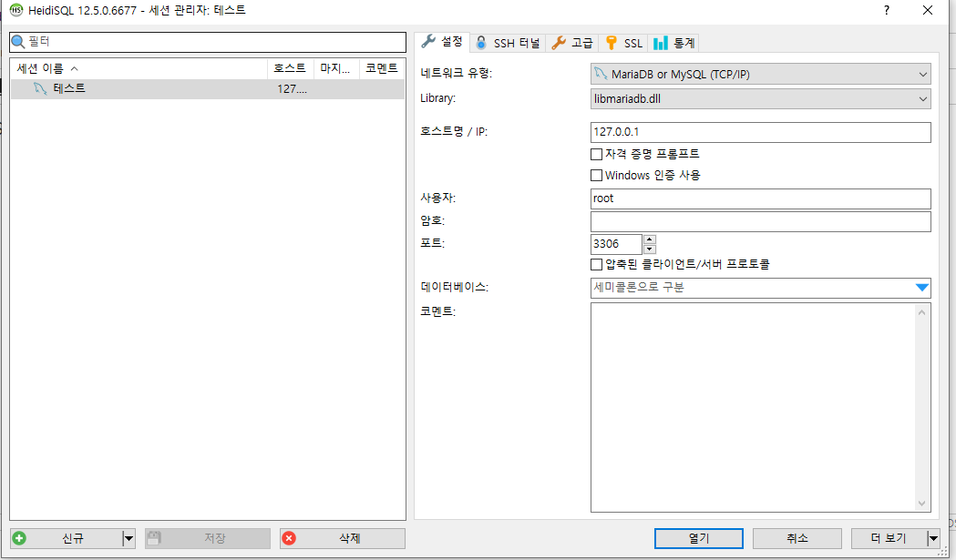Image resolution: width=956 pixels, height=560 pixels.
Task: Open the 네트워크 유형 dropdown
Action: tap(760, 75)
